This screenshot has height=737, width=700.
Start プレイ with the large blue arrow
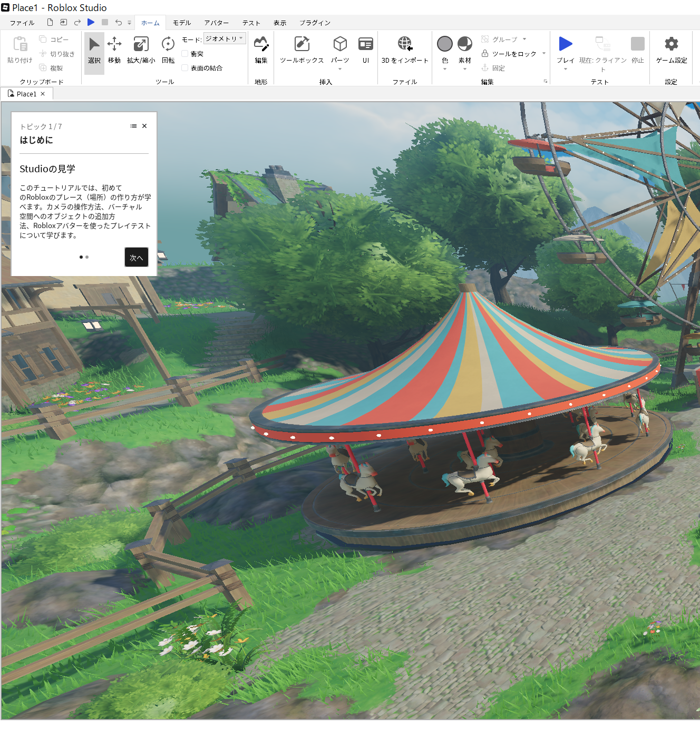click(x=565, y=44)
